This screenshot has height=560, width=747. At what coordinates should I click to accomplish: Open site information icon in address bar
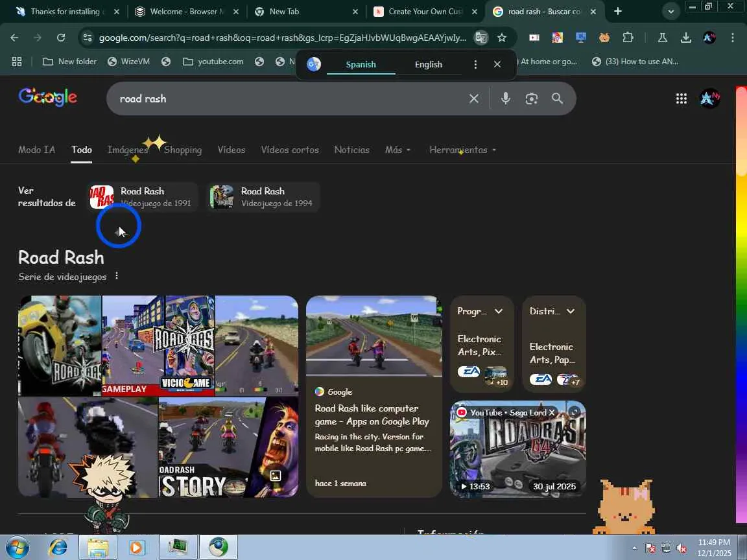click(x=87, y=38)
